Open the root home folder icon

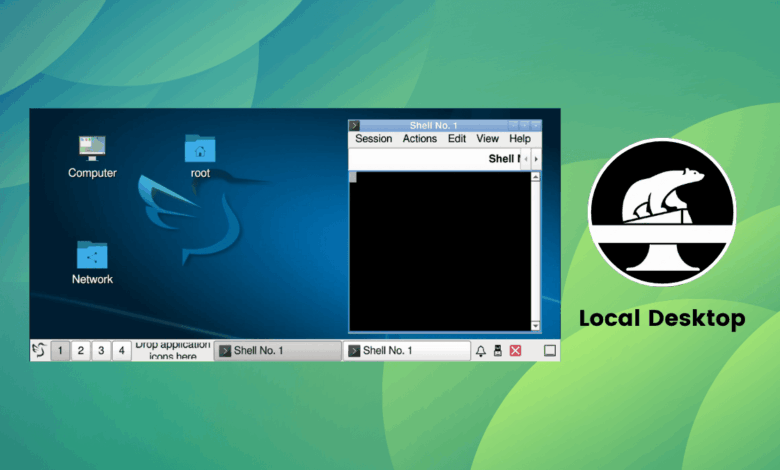point(200,157)
